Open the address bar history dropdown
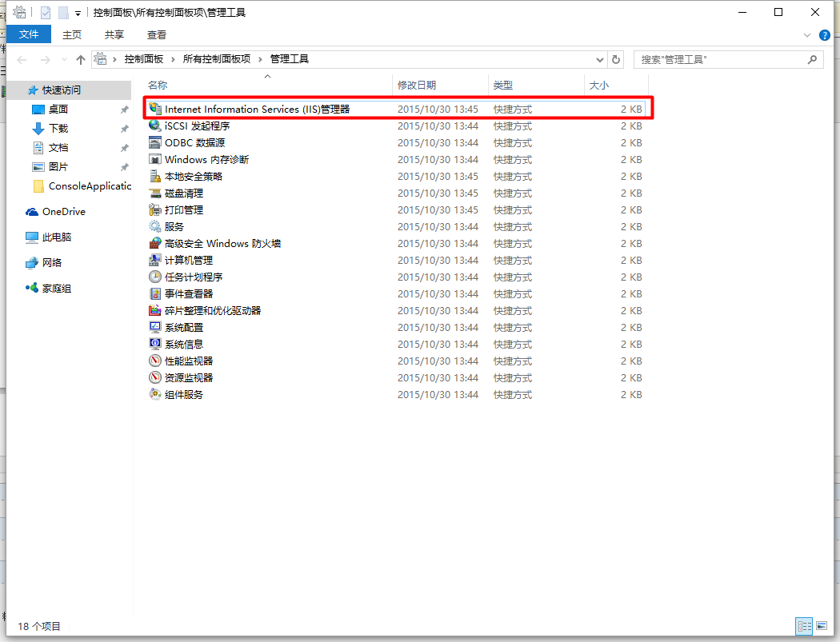This screenshot has height=642, width=840. point(600,58)
